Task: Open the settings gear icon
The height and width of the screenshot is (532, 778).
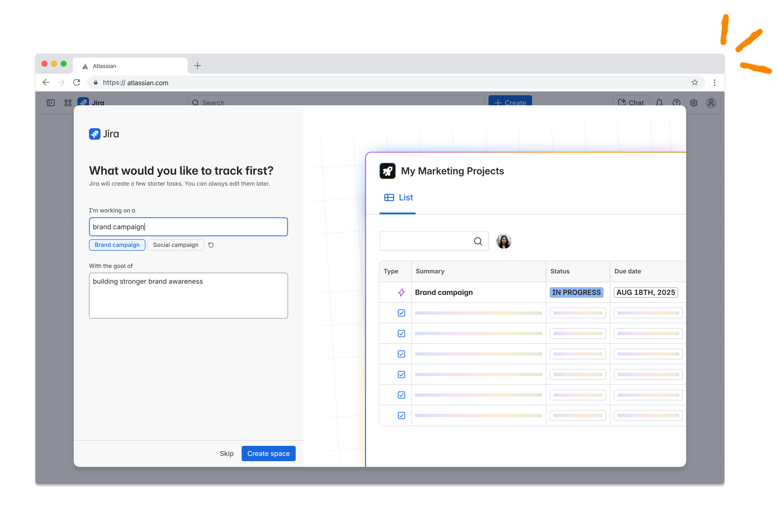Action: 694,103
